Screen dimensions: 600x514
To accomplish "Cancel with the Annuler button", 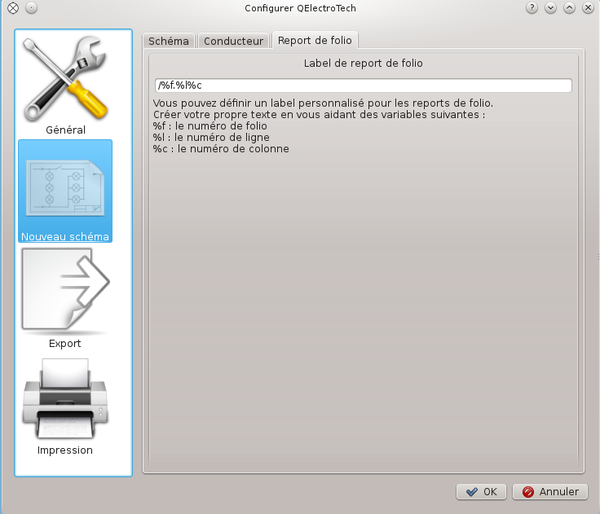I will pos(550,491).
